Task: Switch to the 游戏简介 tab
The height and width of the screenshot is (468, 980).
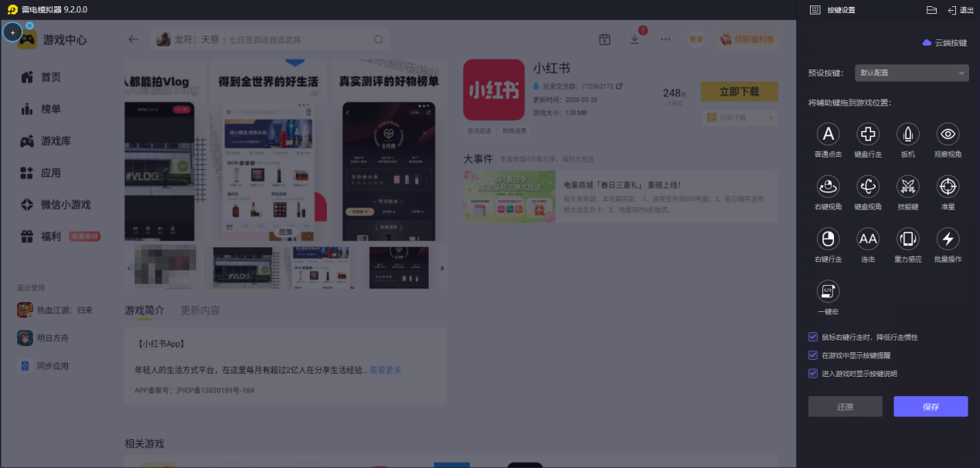Action: pyautogui.click(x=145, y=310)
